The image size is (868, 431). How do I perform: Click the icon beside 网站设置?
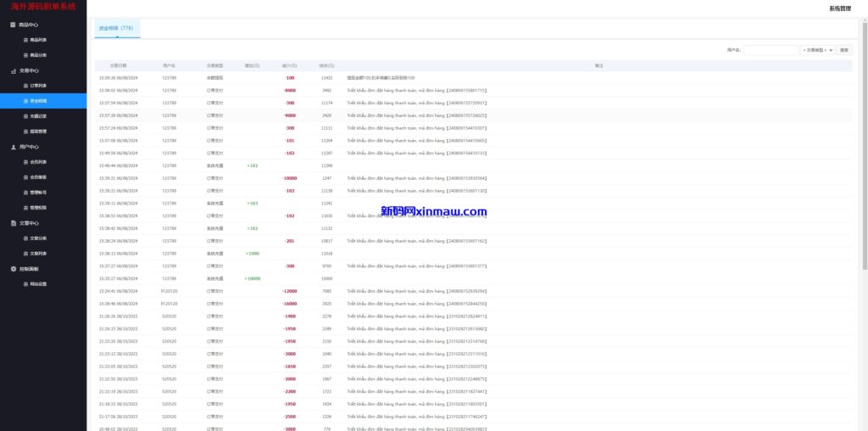click(25, 284)
